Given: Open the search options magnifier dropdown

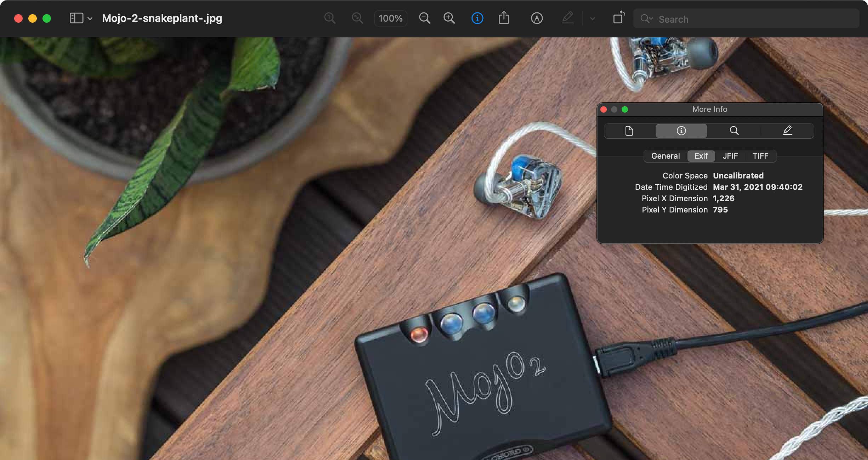Looking at the screenshot, I should point(646,19).
